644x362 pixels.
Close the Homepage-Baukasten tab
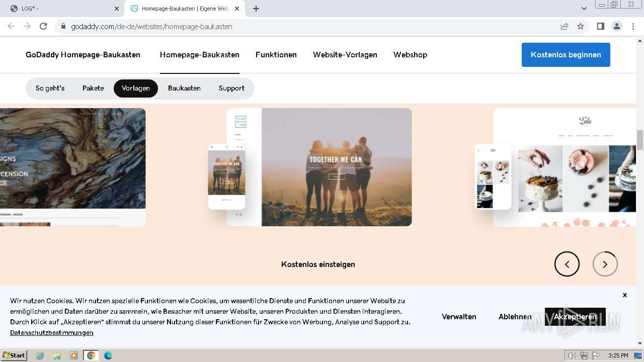(237, 9)
